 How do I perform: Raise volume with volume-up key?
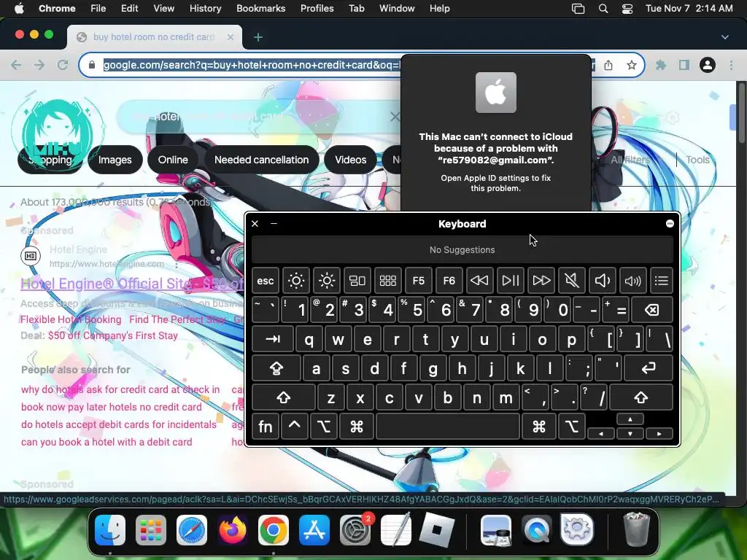point(632,281)
